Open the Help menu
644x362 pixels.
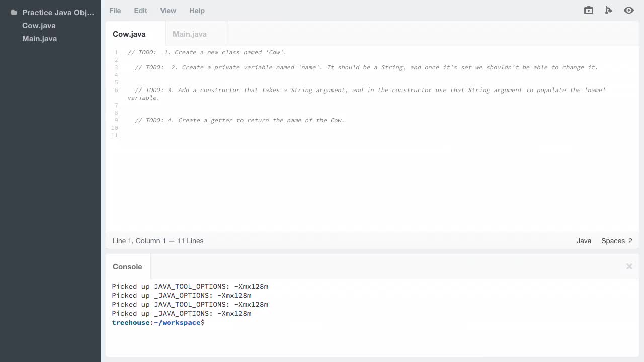[197, 11]
